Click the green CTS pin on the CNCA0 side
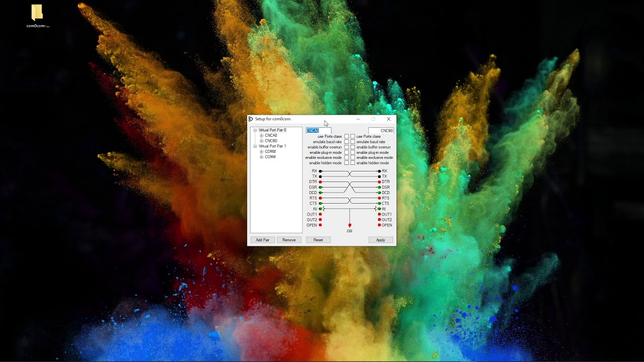This screenshot has width=644, height=362. (320, 204)
